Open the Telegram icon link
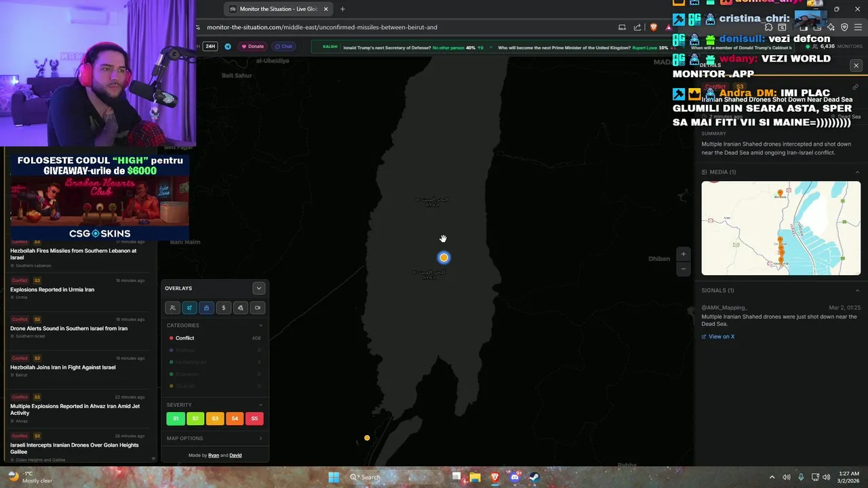 coord(228,46)
